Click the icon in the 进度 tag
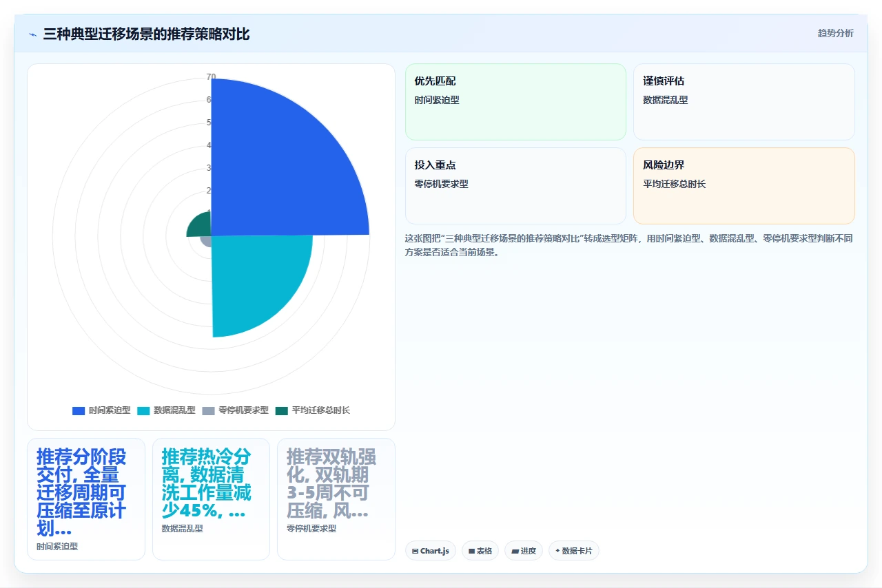This screenshot has height=588, width=882. click(515, 551)
